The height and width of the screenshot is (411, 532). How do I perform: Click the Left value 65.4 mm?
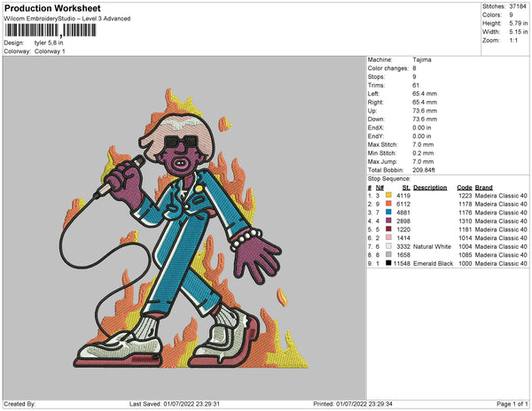click(425, 94)
